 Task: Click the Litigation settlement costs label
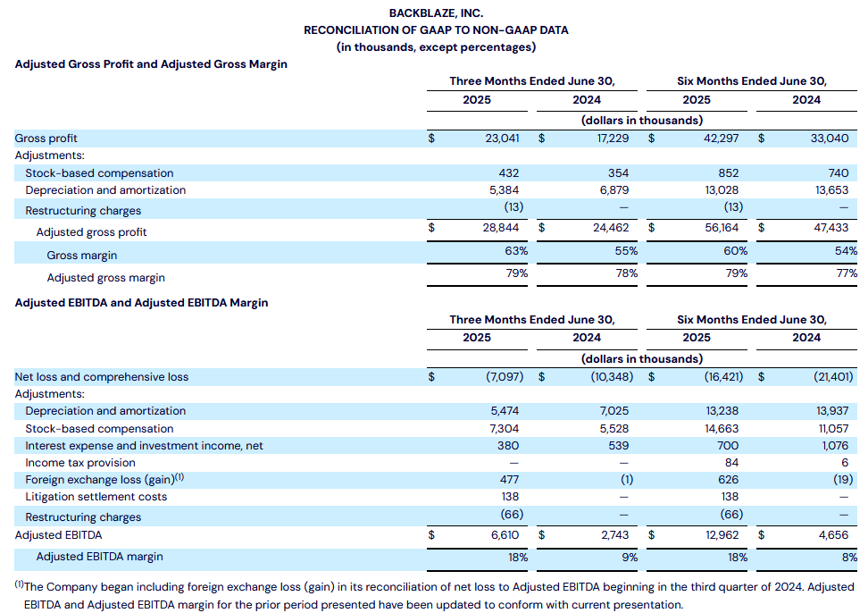[x=96, y=497]
